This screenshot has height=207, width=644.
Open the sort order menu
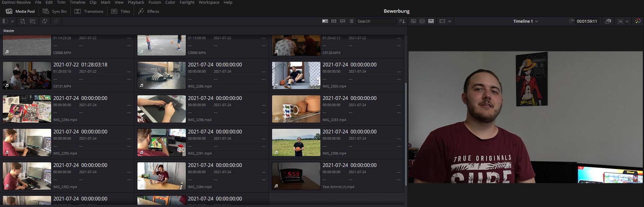tap(402, 21)
